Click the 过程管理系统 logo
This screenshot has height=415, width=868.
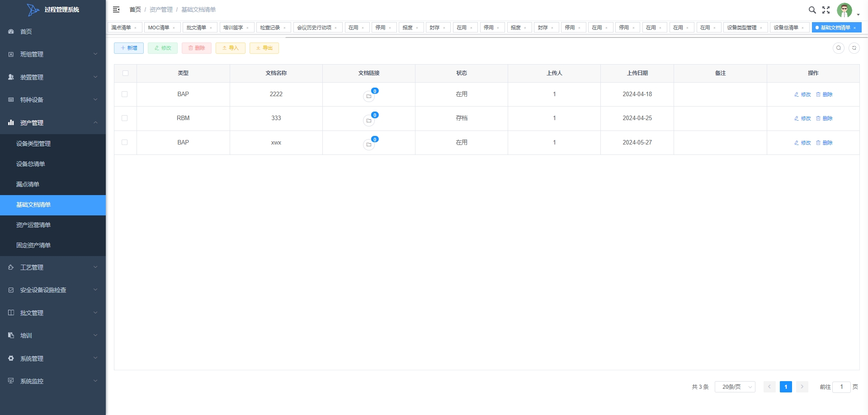tap(53, 9)
